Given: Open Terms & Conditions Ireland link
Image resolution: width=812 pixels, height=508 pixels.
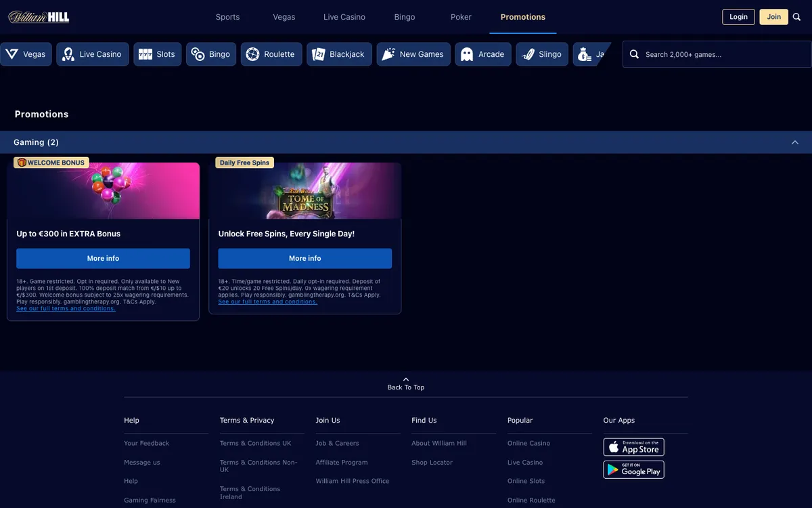Looking at the screenshot, I should 250,492.
